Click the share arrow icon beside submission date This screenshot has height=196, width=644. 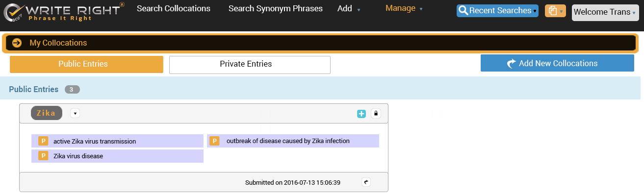coord(366,182)
